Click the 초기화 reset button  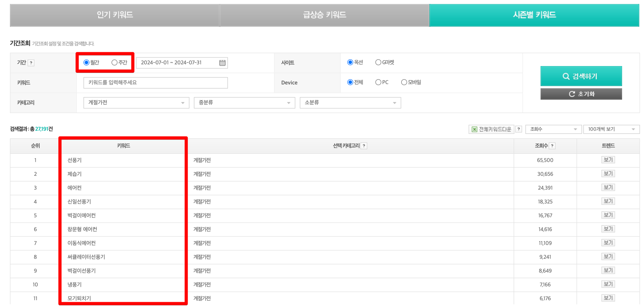point(581,94)
